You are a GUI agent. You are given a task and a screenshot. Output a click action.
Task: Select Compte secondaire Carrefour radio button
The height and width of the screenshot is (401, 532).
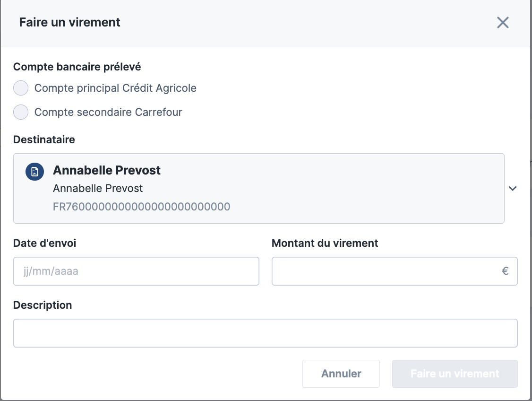21,112
